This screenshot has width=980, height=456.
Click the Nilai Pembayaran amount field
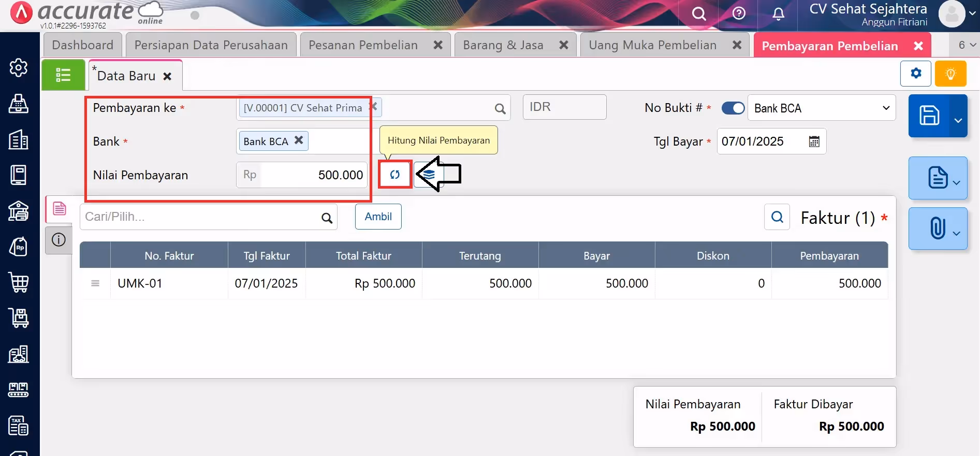pos(302,175)
